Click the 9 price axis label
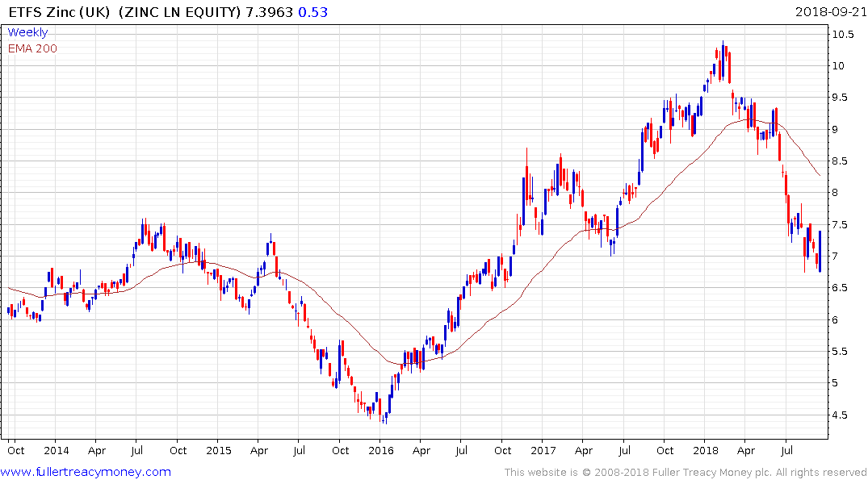 [835, 129]
